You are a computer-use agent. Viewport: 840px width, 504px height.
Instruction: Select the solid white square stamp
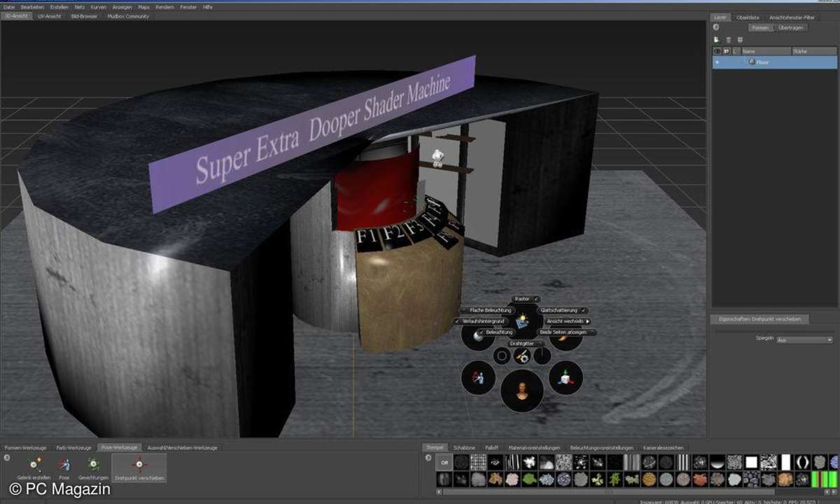pyautogui.click(x=751, y=463)
